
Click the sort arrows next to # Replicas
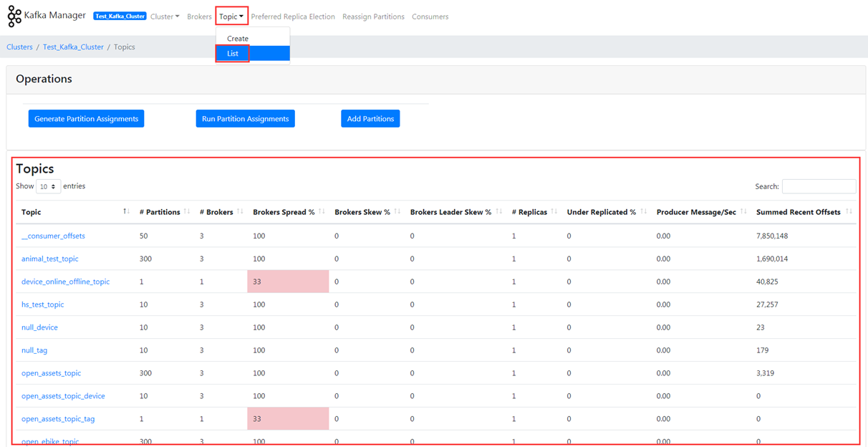(554, 212)
